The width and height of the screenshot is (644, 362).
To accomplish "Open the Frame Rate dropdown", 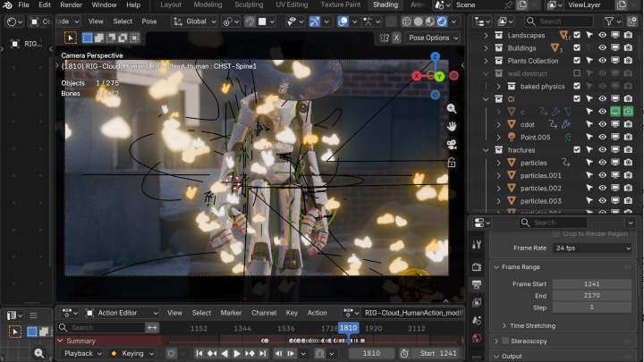I will coord(594,248).
